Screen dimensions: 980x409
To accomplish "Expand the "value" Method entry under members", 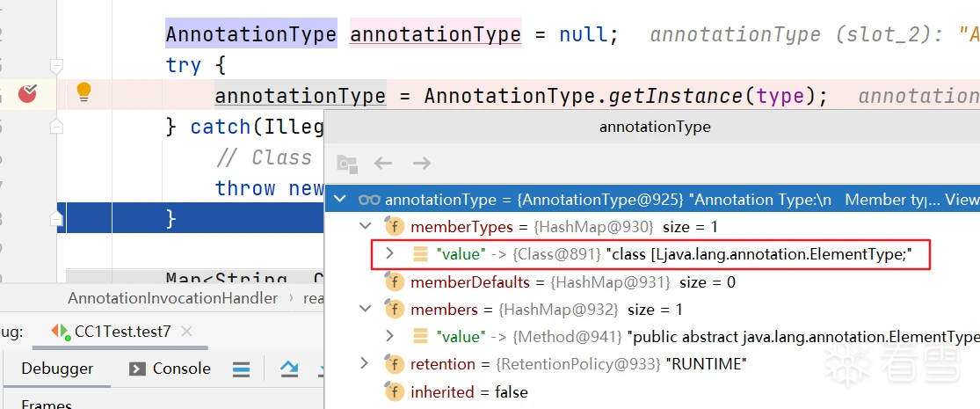I will 391,336.
